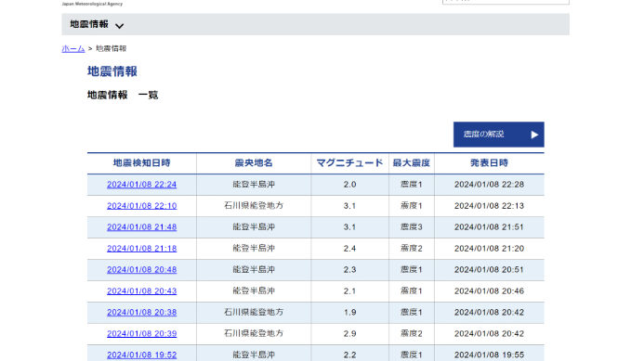Open earthquake detected 2024/01/08 19:52
644x361 pixels.
point(141,355)
